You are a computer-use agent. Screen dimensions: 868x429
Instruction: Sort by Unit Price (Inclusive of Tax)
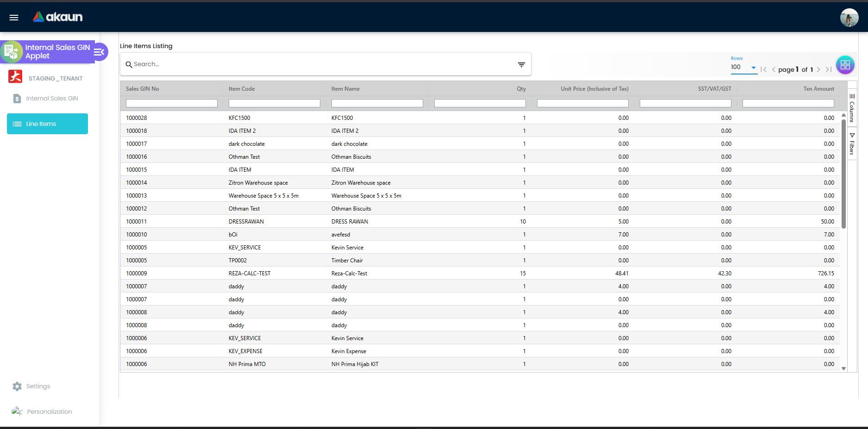point(594,89)
